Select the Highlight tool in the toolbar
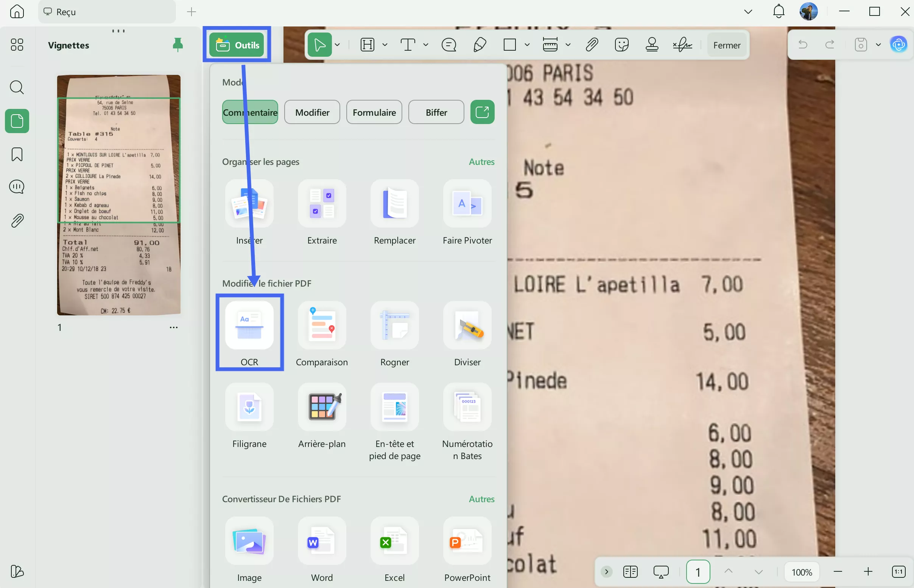The height and width of the screenshot is (588, 914). [x=367, y=45]
